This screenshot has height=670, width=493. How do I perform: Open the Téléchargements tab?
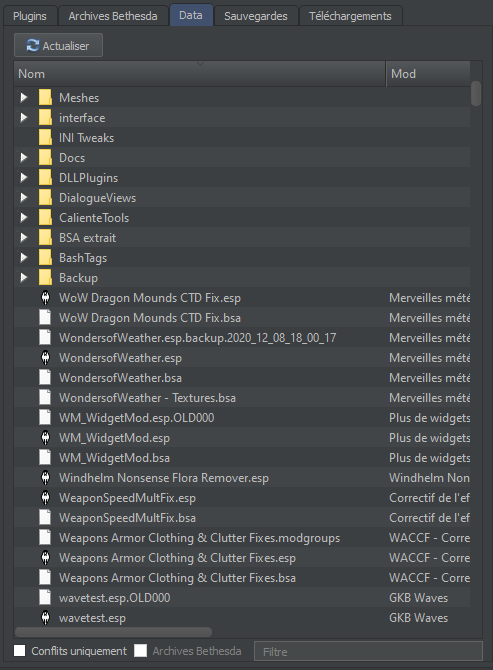350,16
